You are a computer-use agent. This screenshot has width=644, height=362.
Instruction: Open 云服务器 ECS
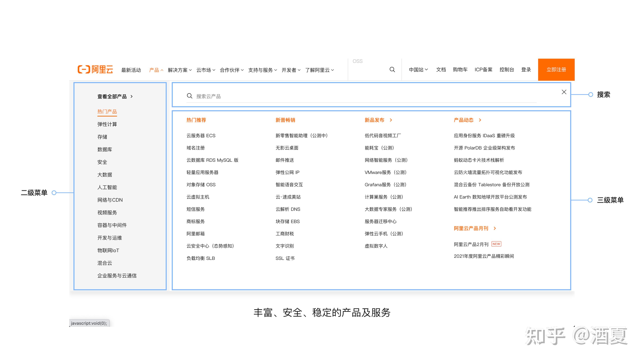coord(201,136)
